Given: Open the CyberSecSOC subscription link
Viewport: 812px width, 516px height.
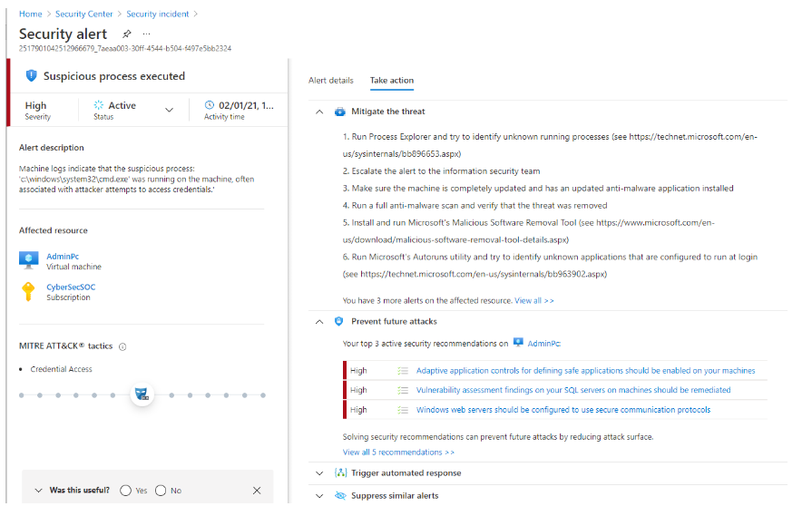Looking at the screenshot, I should pyautogui.click(x=71, y=287).
